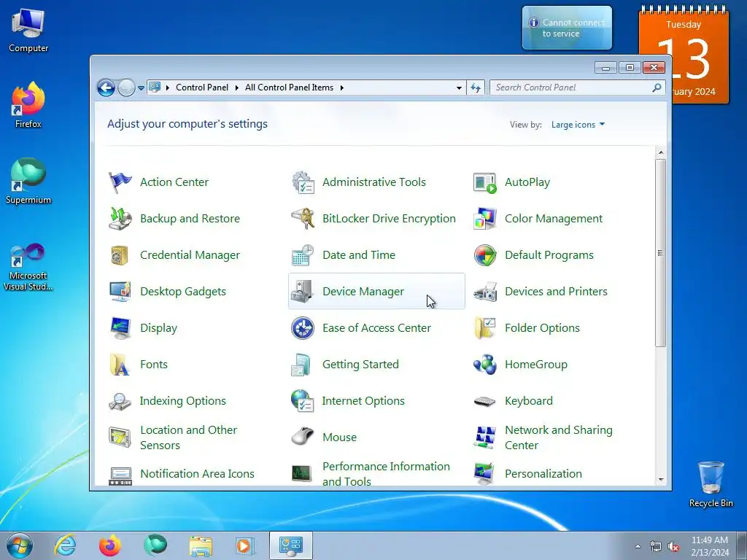Open the Credential Manager safe icon

pos(120,255)
